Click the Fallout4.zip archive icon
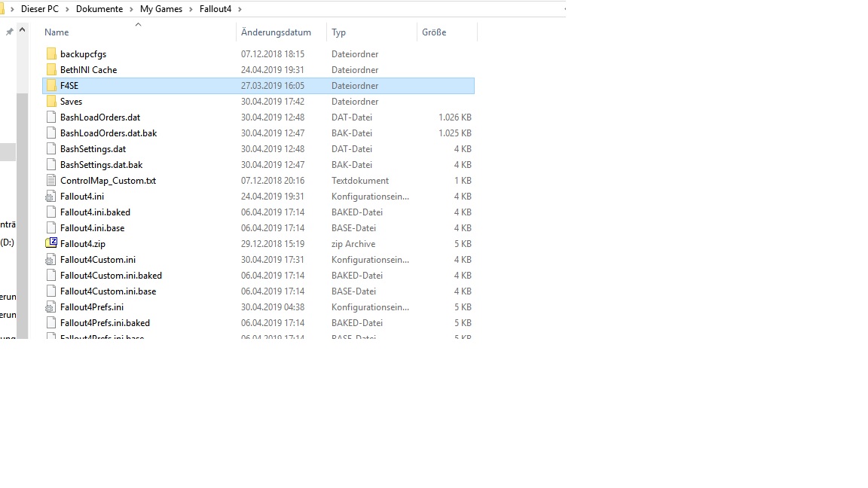The height and width of the screenshot is (488, 868). [51, 243]
